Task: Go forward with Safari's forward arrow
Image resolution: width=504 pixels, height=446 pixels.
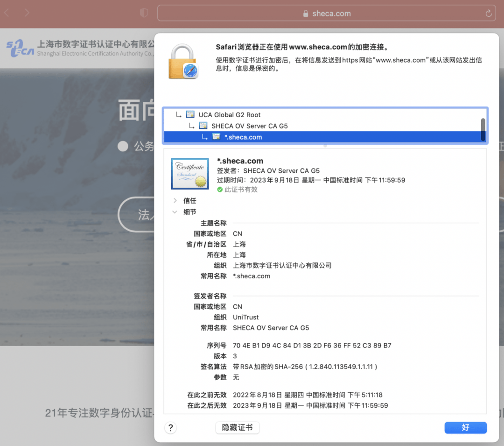Action: click(x=27, y=13)
